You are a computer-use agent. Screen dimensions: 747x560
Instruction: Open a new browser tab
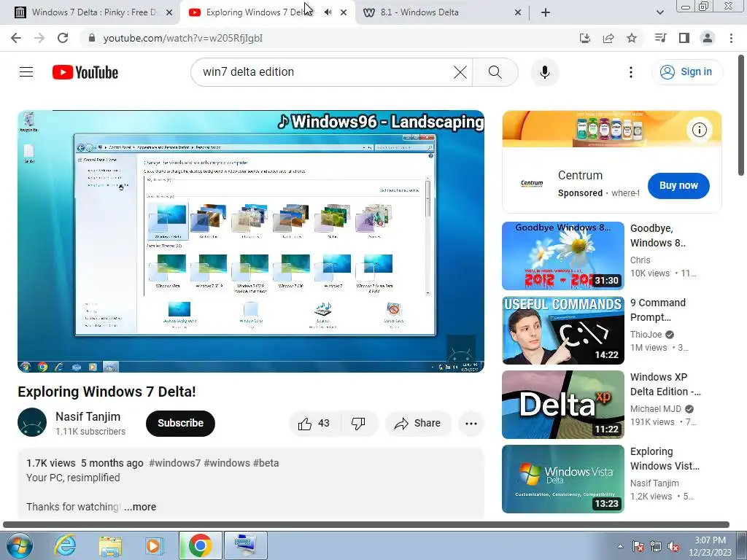coord(546,12)
